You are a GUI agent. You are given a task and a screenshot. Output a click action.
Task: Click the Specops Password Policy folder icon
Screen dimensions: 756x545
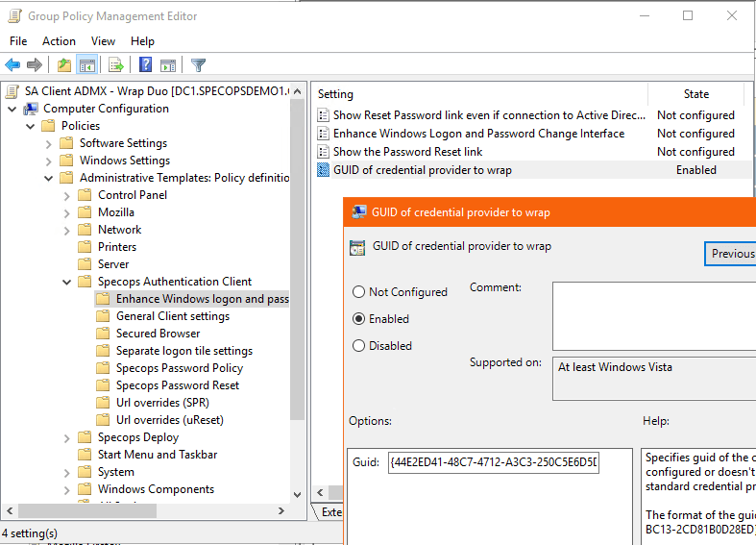pos(103,368)
